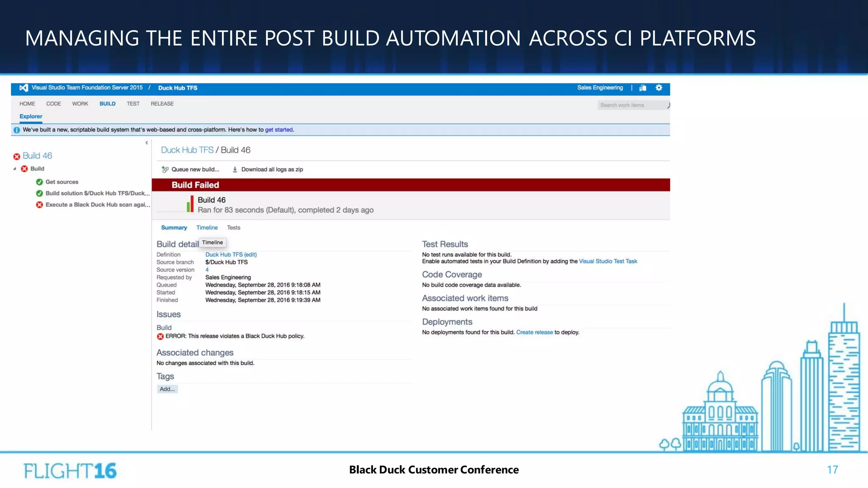Open the get started link
The width and height of the screenshot is (868, 488).
click(279, 130)
